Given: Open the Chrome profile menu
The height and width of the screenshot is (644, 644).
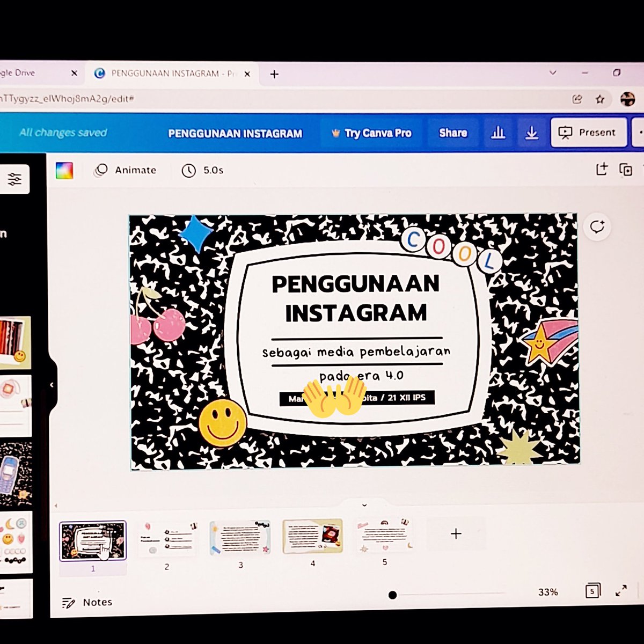Looking at the screenshot, I should (x=626, y=99).
